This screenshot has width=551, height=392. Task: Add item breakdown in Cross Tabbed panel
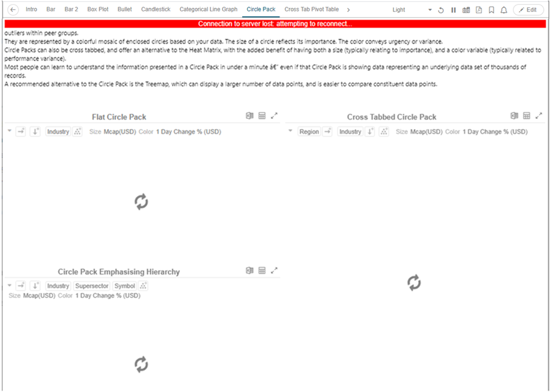coord(384,132)
